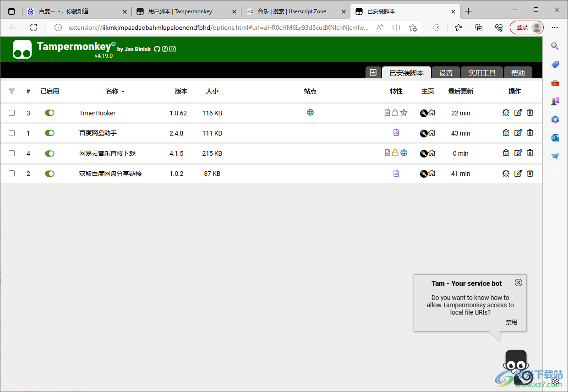
Task: Switch to Userscript.Zone browser tab
Action: coord(295,11)
